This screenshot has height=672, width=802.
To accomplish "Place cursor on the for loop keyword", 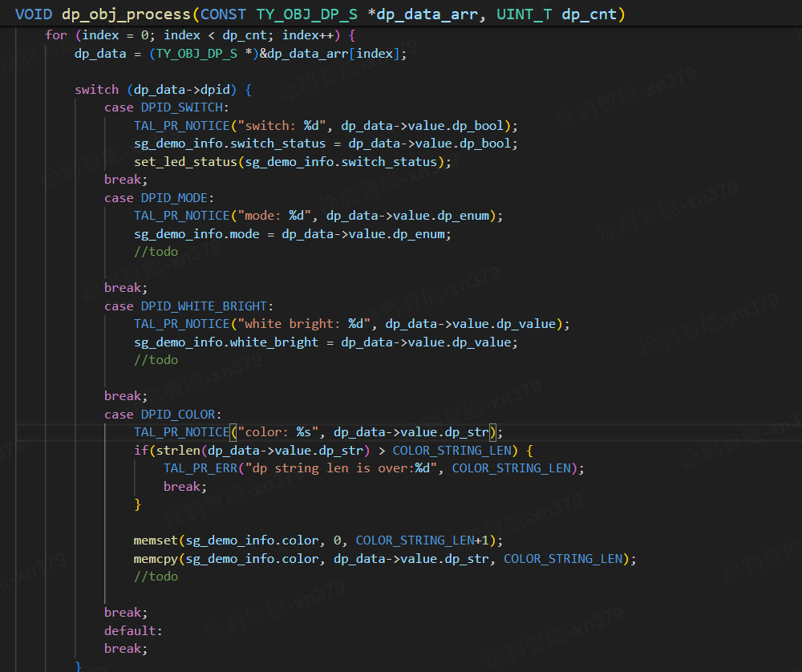I will point(56,35).
